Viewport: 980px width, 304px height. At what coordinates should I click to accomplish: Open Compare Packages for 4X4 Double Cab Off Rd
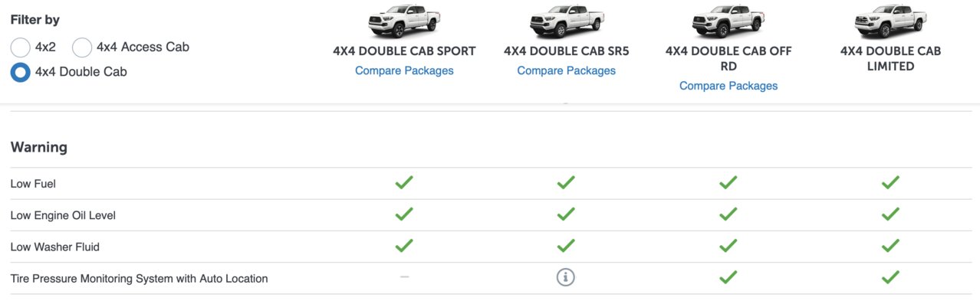[728, 86]
